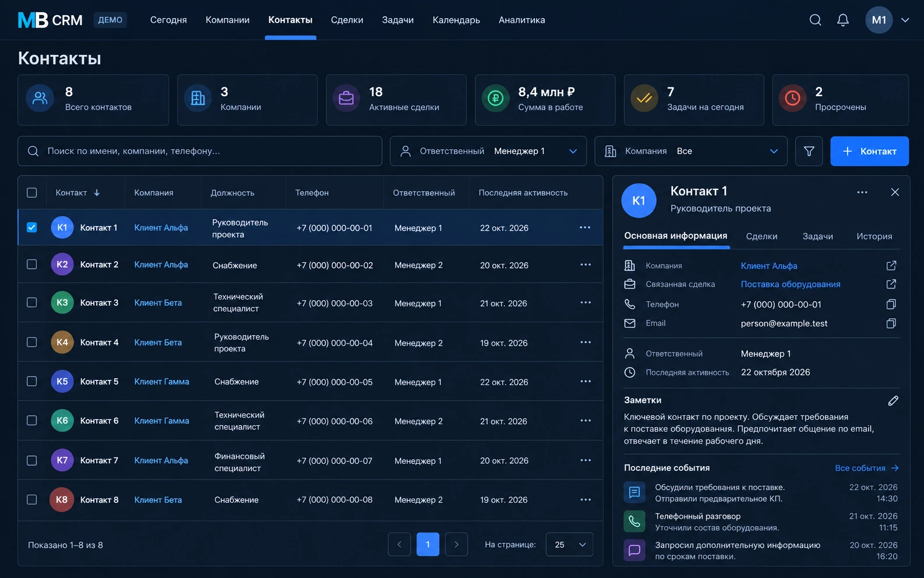Open notifications bell icon
This screenshot has width=924, height=578.
pos(843,20)
